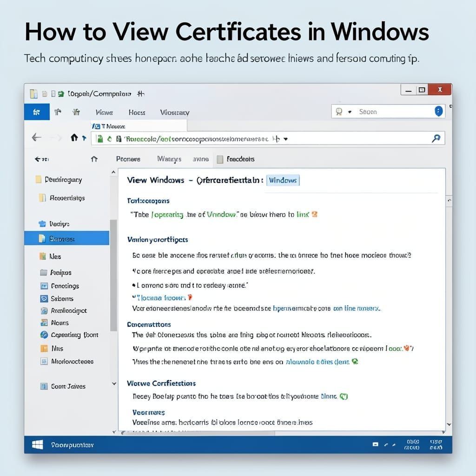Viewport: 476px width, 476px height.
Task: Open the search box dropdown arrow
Action: 350,112
